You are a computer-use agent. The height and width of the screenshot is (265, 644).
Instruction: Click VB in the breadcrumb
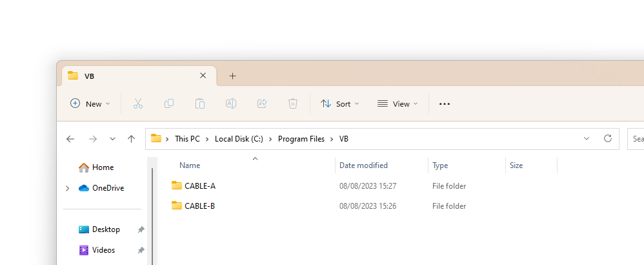[x=344, y=139]
